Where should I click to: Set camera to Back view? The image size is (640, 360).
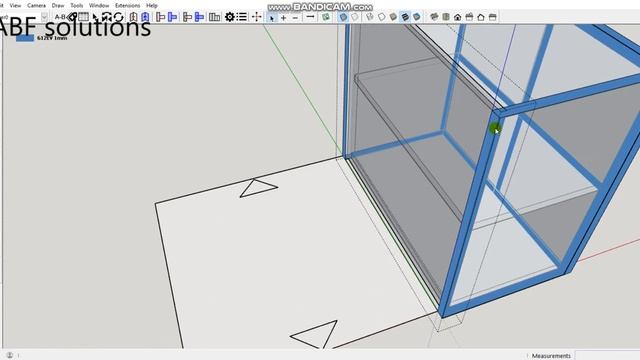coord(481,17)
